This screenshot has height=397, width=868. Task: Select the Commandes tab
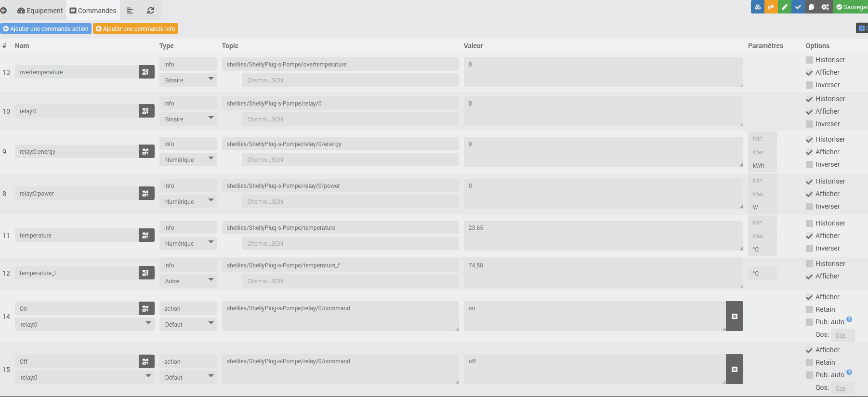pyautogui.click(x=93, y=10)
